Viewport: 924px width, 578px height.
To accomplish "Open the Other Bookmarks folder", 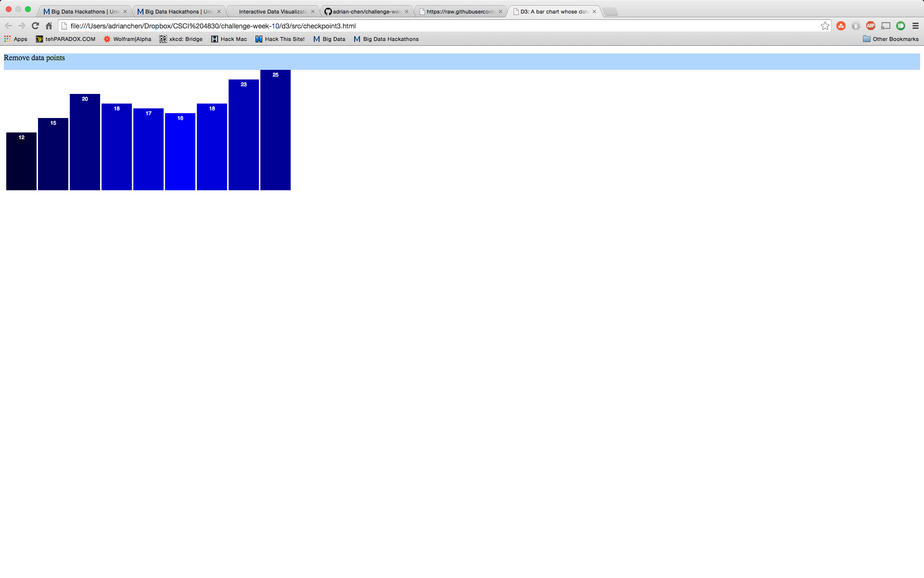I will coord(890,39).
